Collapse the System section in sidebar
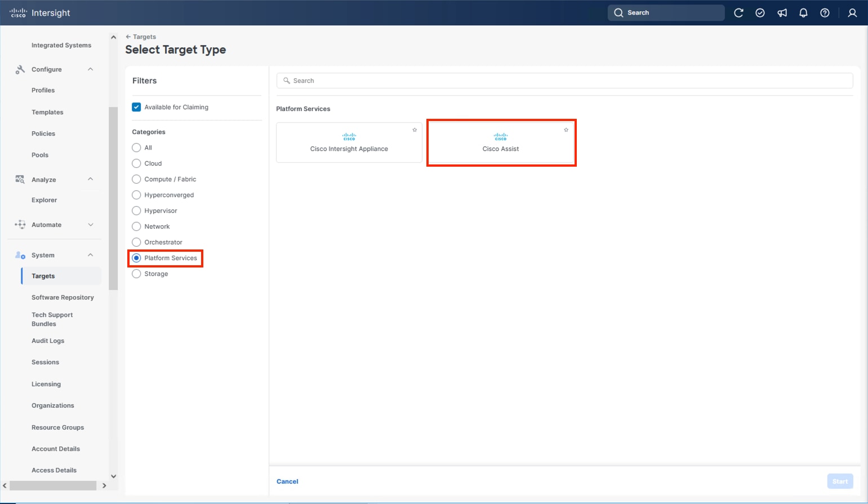Screen dimensions: 868x504 tap(90, 255)
